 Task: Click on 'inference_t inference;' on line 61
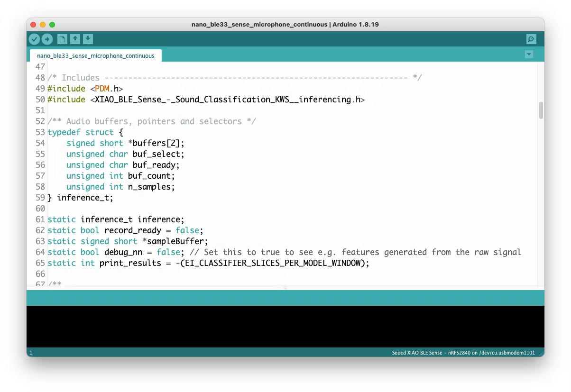coord(132,219)
